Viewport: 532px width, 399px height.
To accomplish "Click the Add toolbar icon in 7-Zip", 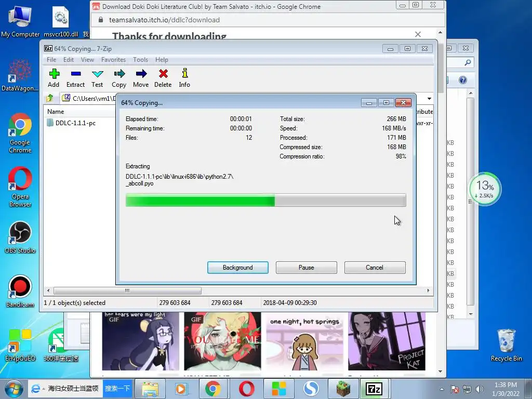I will [x=54, y=78].
